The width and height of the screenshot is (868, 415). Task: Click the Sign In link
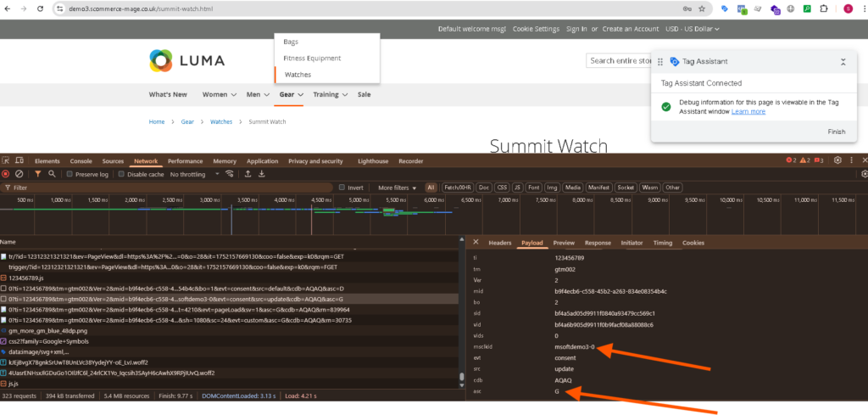tap(576, 29)
